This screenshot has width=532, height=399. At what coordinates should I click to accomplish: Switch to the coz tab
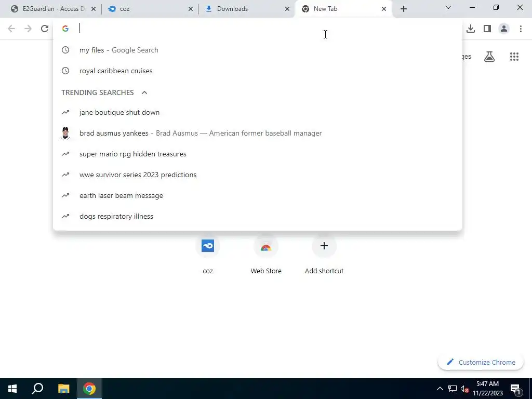pos(149,9)
